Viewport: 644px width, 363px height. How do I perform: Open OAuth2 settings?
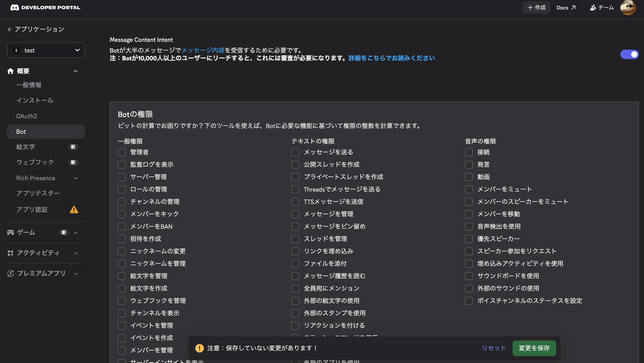click(x=46, y=116)
